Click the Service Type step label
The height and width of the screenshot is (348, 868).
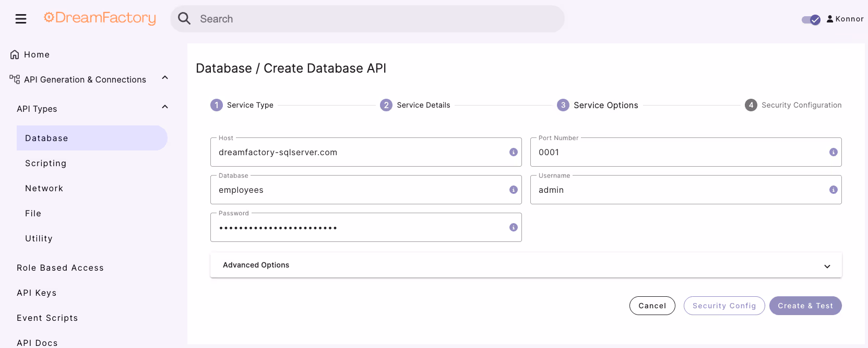click(x=250, y=105)
